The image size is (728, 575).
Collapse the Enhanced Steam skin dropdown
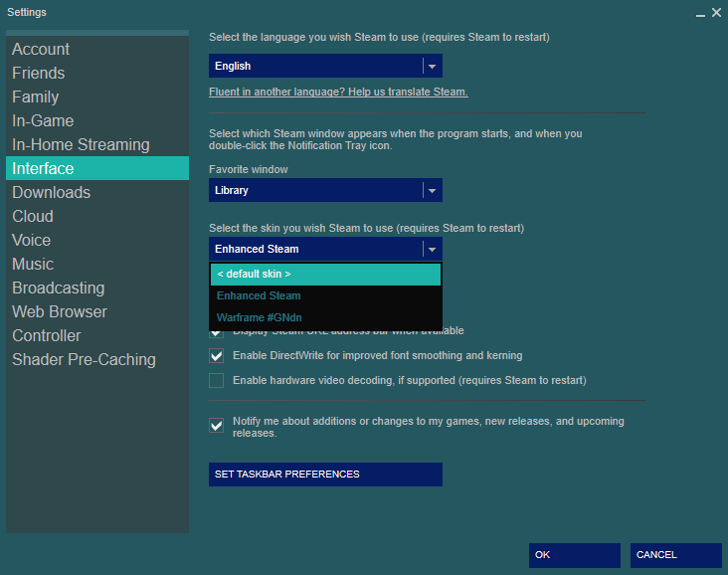[x=325, y=249]
